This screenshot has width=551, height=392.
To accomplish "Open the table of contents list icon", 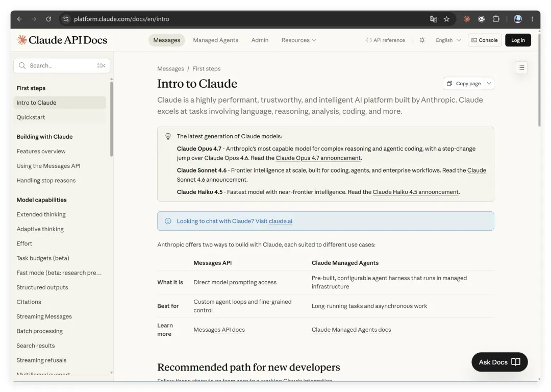I will 521,67.
